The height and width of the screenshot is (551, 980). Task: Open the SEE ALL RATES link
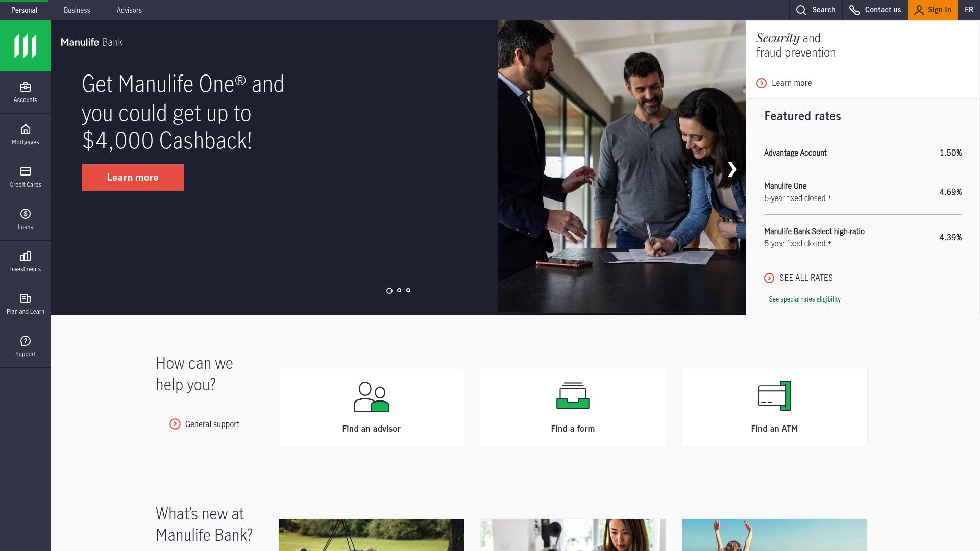click(806, 278)
